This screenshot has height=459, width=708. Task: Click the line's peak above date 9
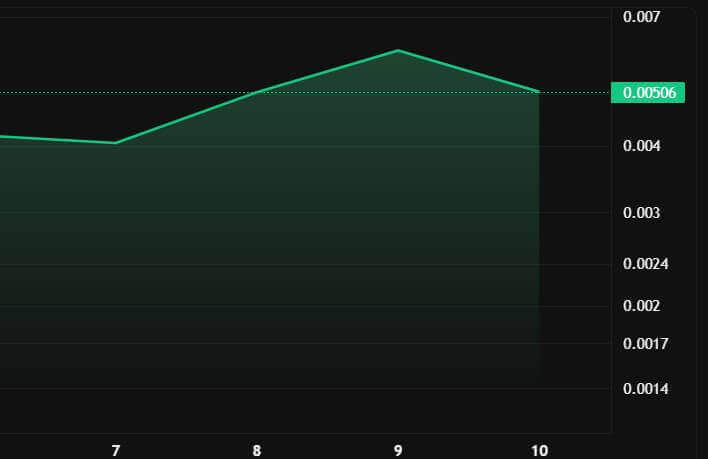click(x=398, y=50)
